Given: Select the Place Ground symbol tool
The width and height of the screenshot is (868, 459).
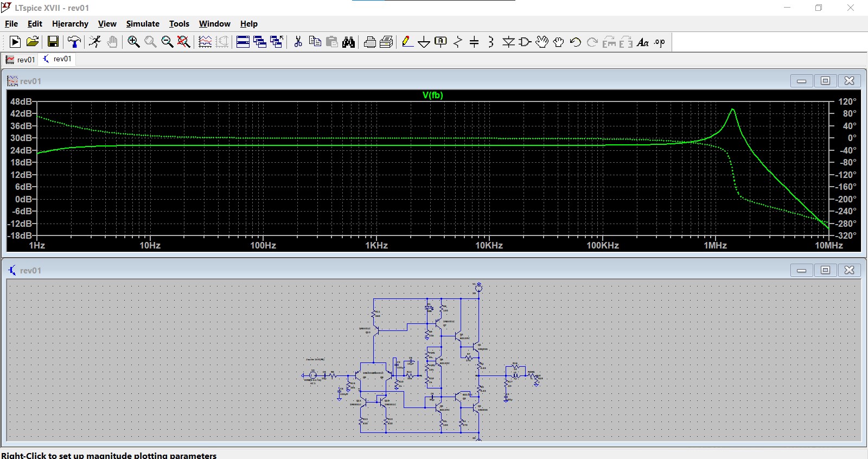Looking at the screenshot, I should (424, 42).
